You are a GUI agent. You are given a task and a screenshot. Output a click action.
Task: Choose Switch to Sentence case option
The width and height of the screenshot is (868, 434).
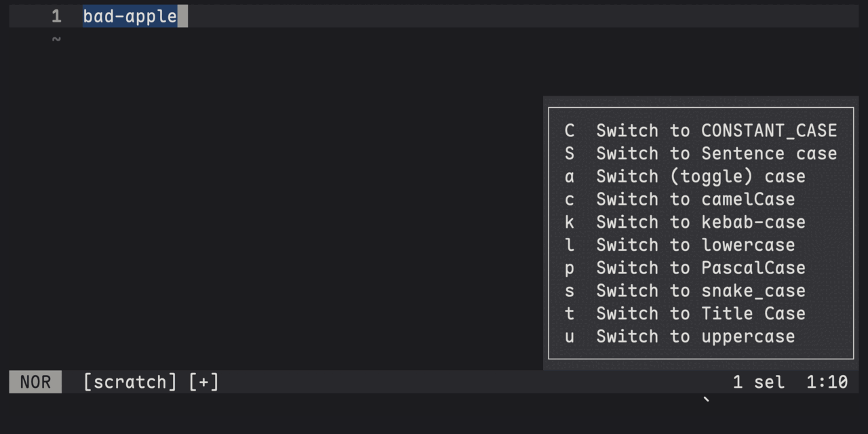point(701,153)
